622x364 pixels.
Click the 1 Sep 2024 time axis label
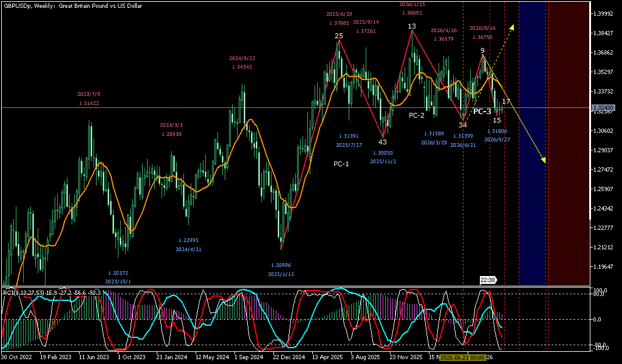(248, 357)
